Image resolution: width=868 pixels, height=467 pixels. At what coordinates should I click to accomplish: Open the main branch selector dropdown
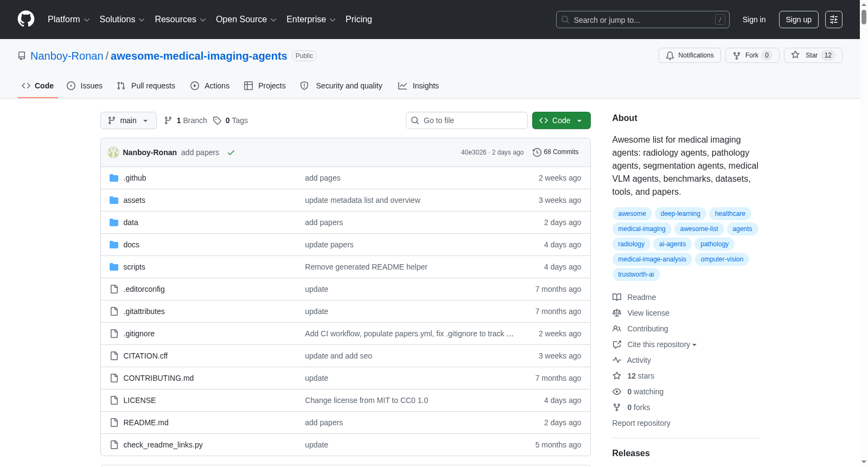(129, 120)
